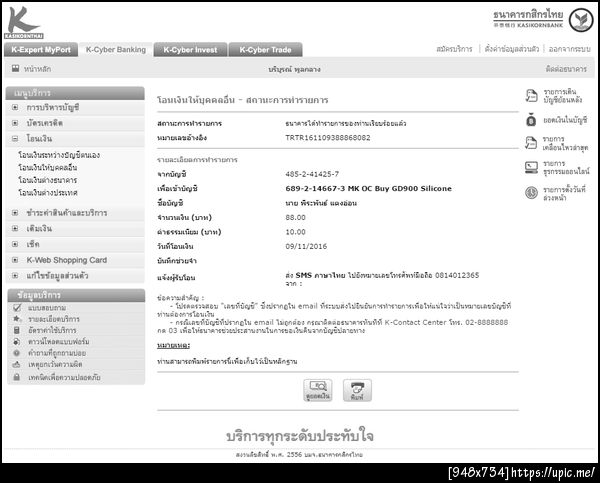This screenshot has width=600, height=483.
Task: Expand the เช็ค menu section
Action: [x=15, y=244]
